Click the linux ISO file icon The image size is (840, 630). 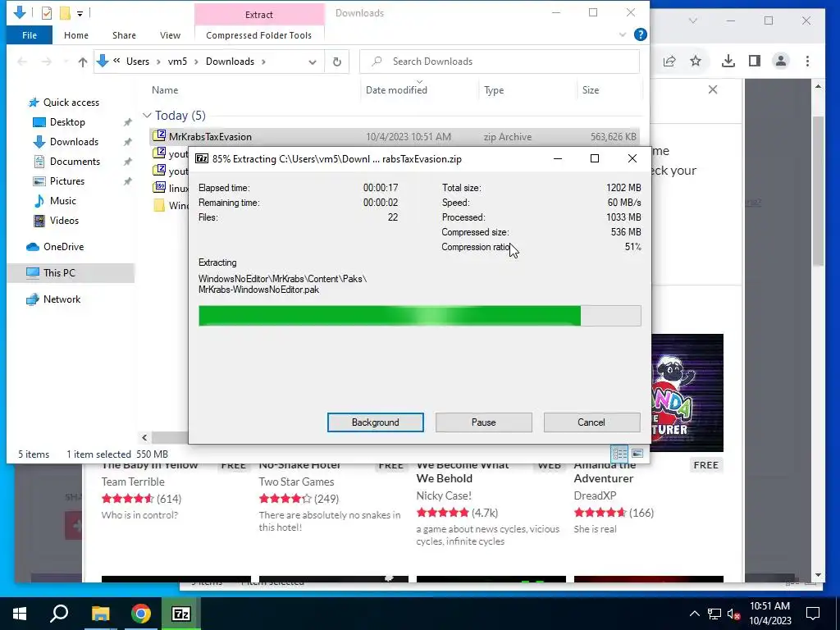click(159, 187)
